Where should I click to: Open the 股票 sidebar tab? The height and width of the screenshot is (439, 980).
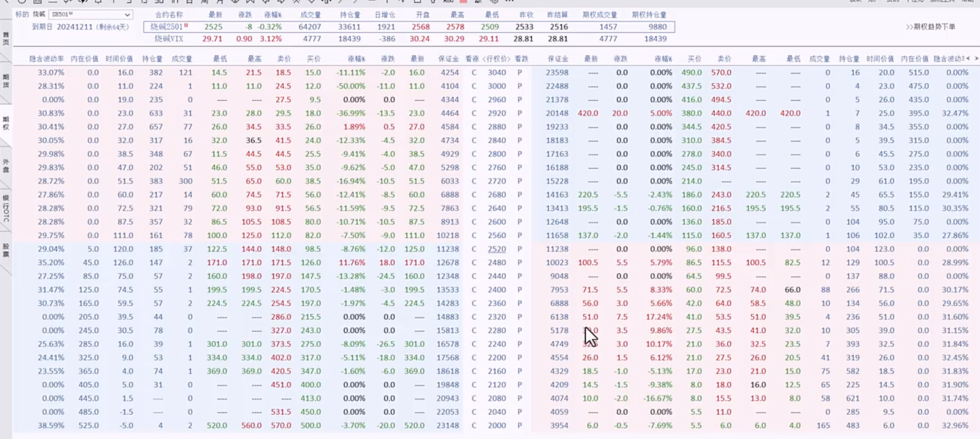point(6,250)
